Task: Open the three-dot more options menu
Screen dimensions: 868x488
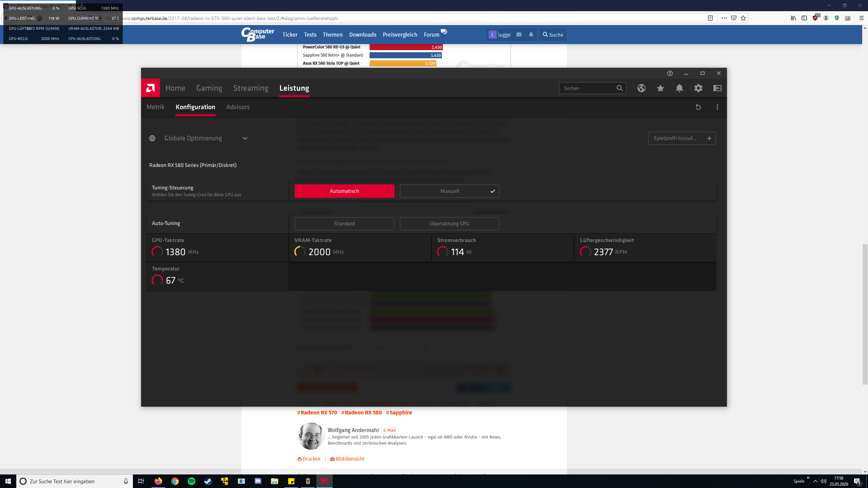Action: 717,107
